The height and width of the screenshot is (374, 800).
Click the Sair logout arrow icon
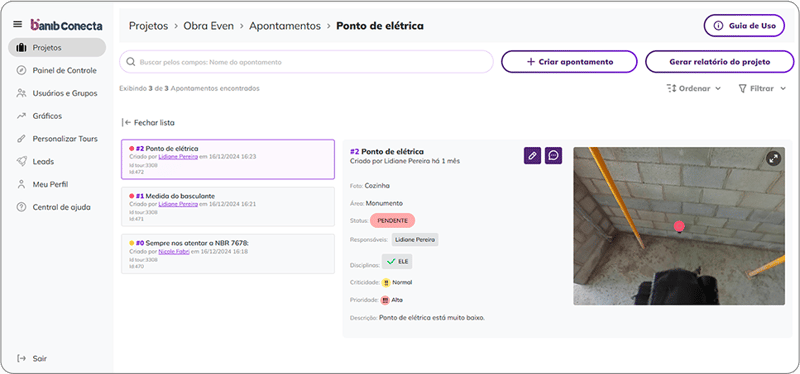(x=21, y=358)
